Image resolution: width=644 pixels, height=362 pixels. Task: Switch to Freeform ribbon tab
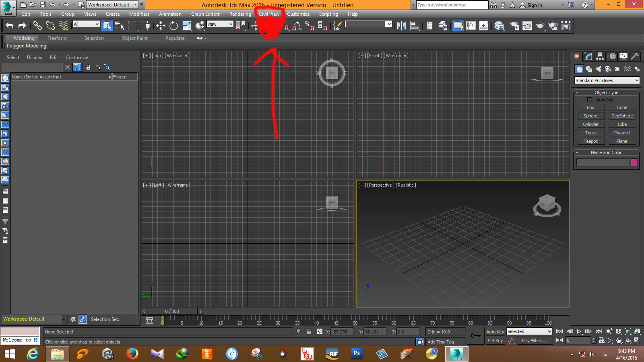click(57, 38)
